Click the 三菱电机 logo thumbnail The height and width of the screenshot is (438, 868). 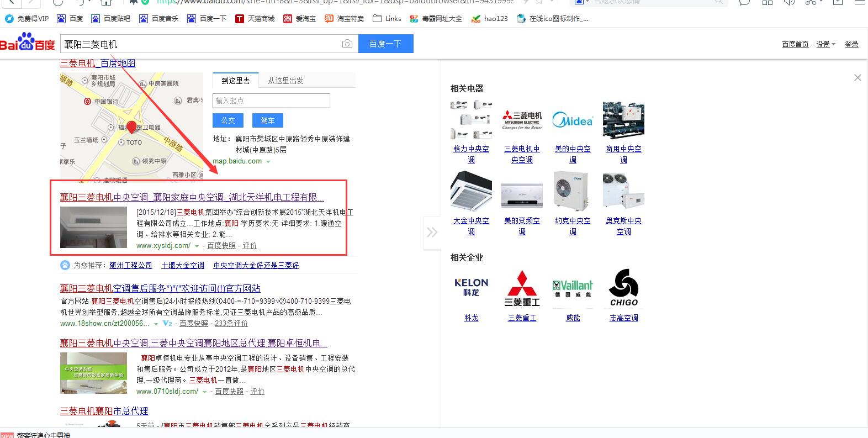[x=522, y=120]
